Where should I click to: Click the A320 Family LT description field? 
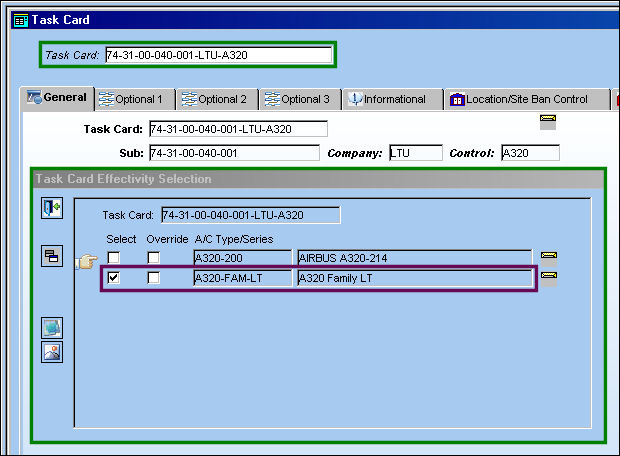click(x=415, y=278)
